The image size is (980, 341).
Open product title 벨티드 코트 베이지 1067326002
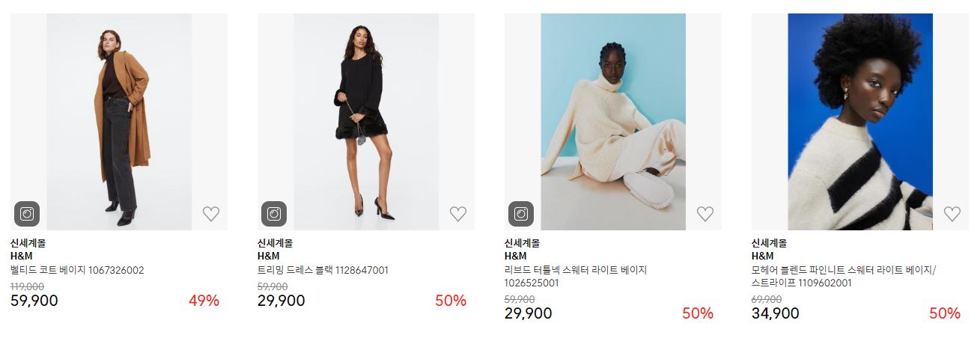pos(77,270)
